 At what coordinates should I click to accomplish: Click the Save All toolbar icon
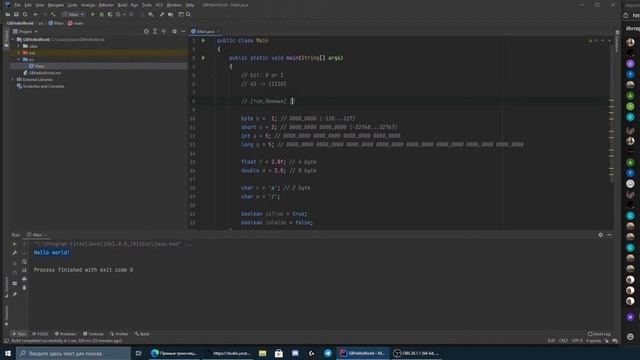tap(16, 14)
